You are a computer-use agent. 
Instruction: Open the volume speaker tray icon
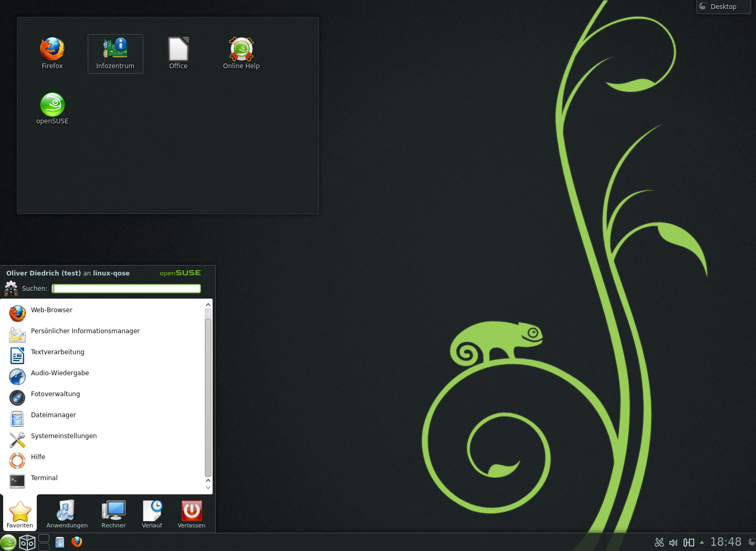coord(674,543)
